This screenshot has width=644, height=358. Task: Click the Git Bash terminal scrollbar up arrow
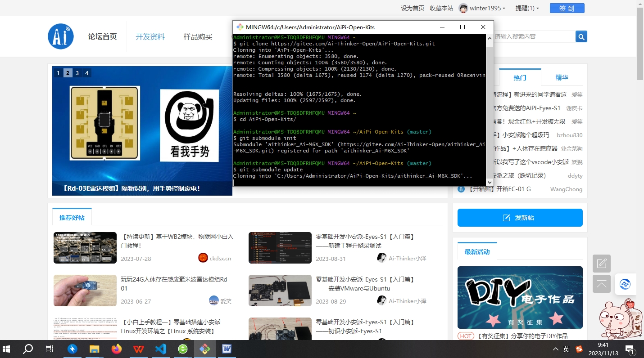(490, 38)
